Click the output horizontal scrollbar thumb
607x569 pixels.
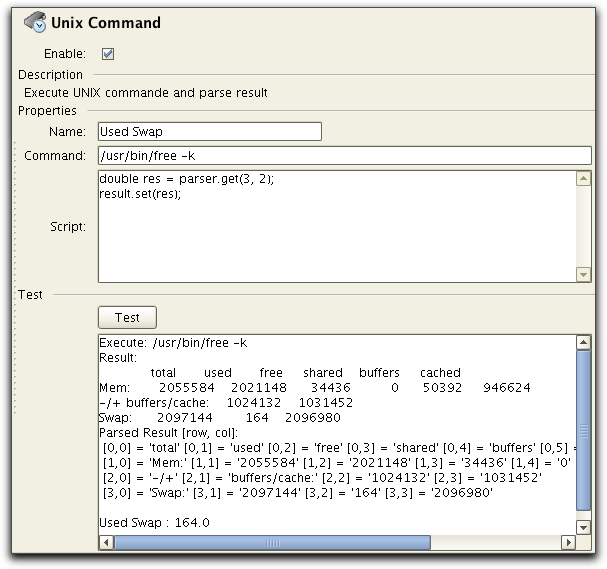click(272, 542)
